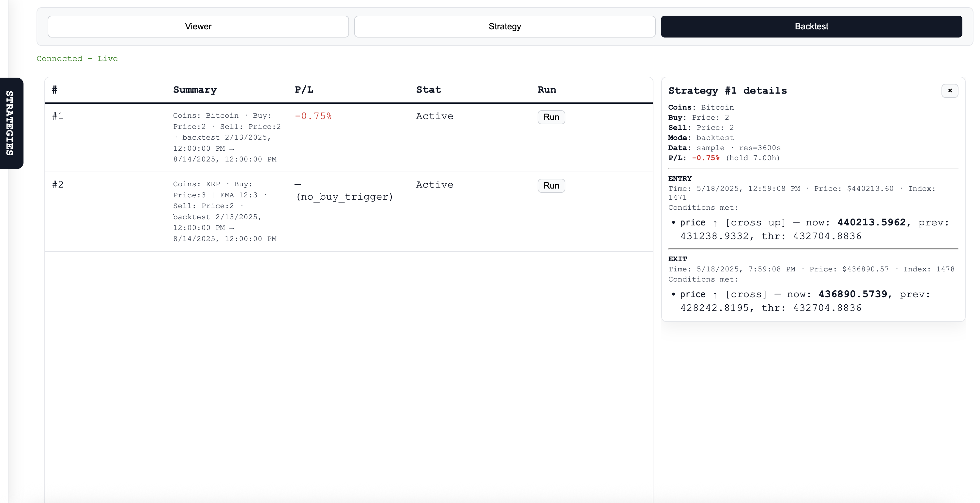Click the Connected - Live status text
This screenshot has height=503, width=980.
click(x=77, y=59)
